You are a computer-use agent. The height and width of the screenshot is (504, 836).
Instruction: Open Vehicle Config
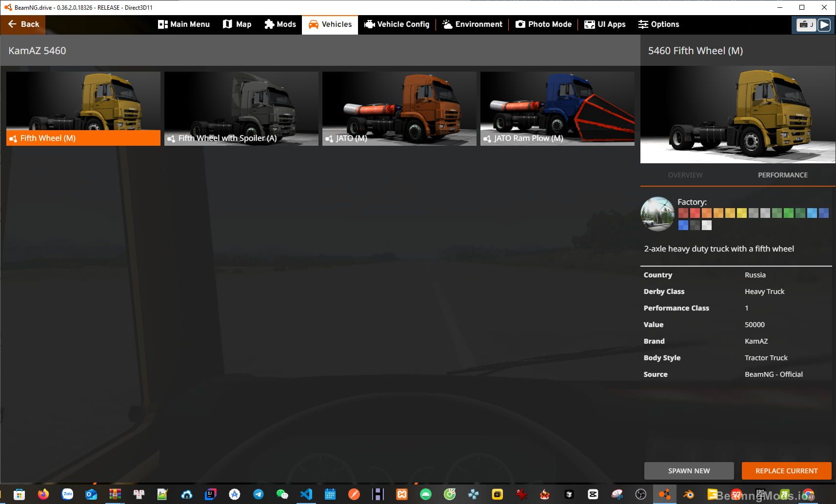tap(397, 24)
